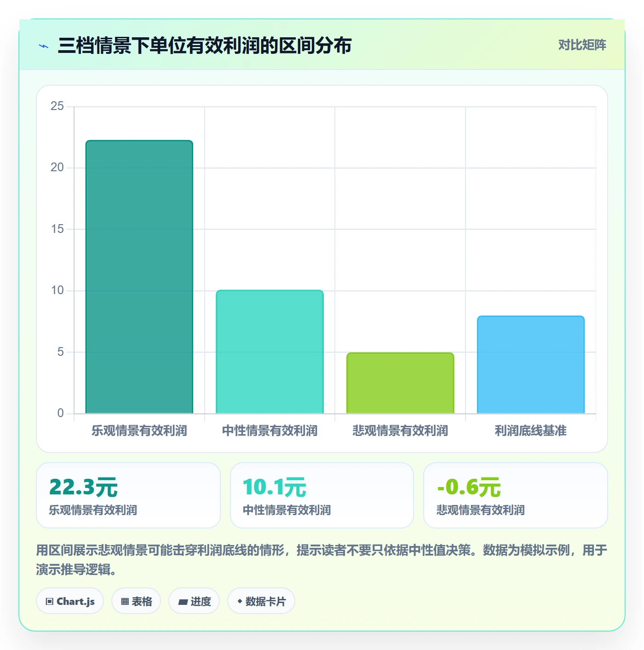The height and width of the screenshot is (650, 644).
Task: Click the 对比矩阵 label in the header
Action: click(582, 45)
